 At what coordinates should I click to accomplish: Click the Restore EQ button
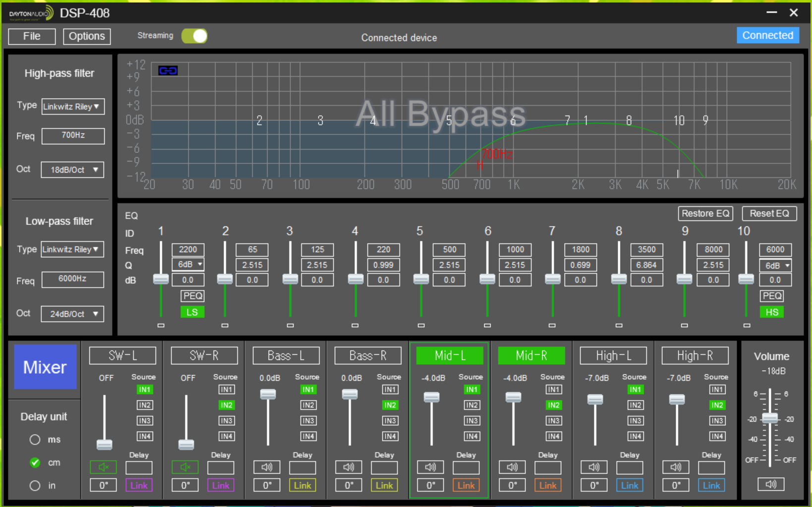[x=705, y=214]
